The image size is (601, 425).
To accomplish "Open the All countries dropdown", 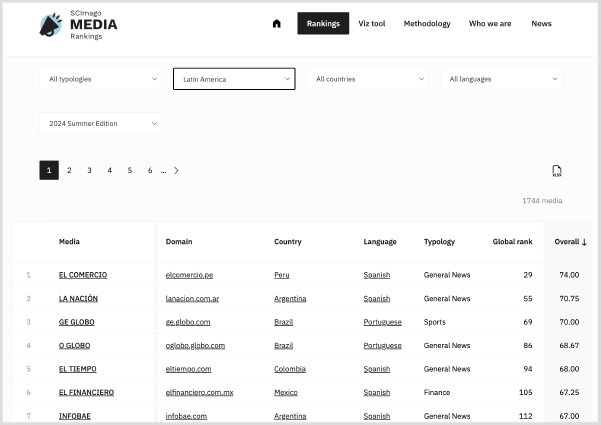I will [367, 79].
